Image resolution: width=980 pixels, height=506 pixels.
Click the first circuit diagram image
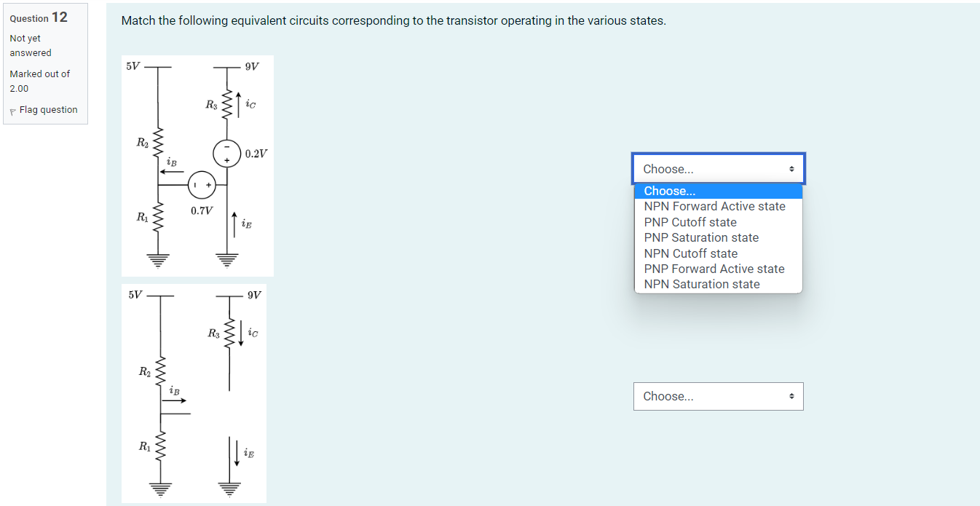197,165
